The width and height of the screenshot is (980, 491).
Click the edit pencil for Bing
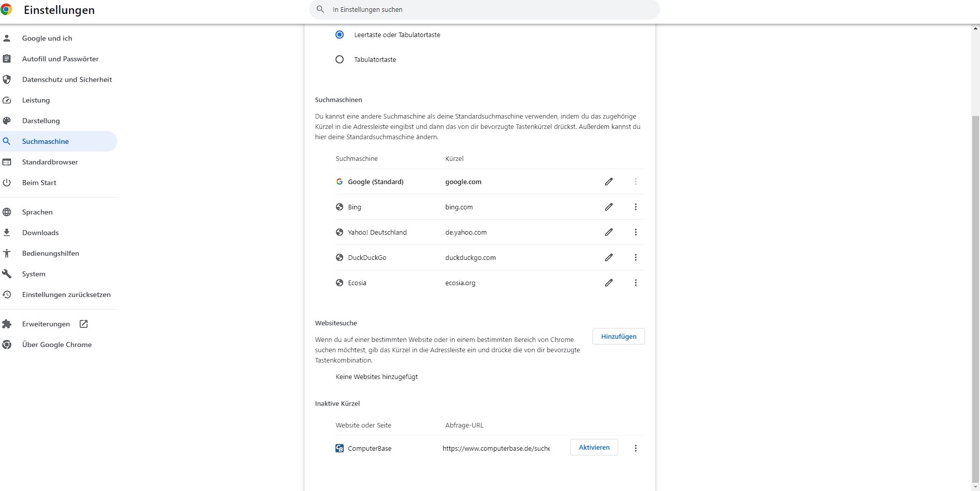[x=609, y=207]
